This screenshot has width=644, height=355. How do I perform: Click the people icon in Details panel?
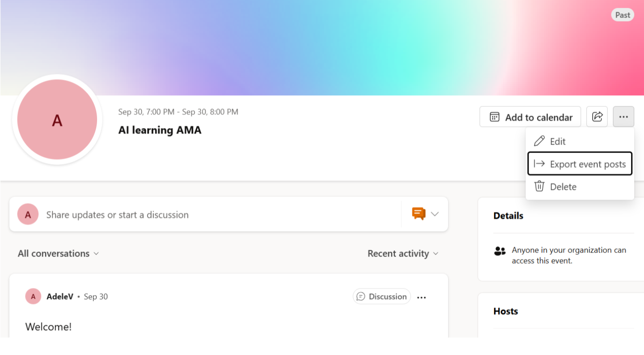click(x=500, y=251)
